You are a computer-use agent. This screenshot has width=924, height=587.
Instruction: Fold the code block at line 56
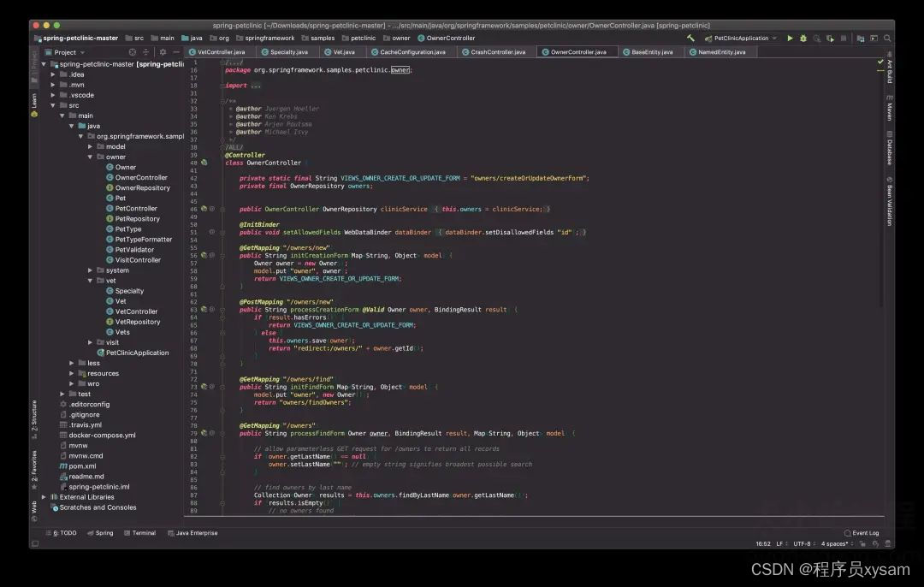[222, 255]
